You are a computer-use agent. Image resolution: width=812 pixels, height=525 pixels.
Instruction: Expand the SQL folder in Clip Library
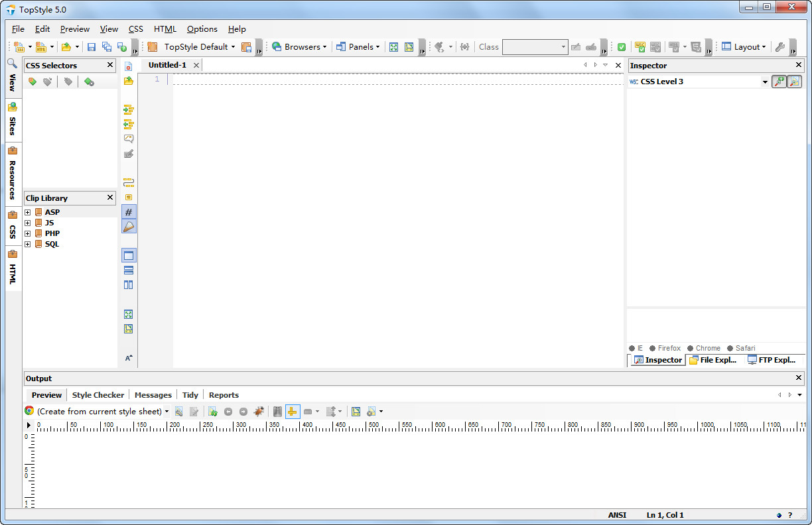[28, 244]
